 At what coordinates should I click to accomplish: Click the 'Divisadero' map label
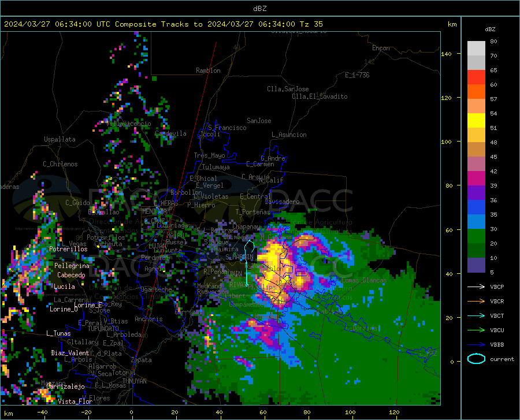click(282, 202)
